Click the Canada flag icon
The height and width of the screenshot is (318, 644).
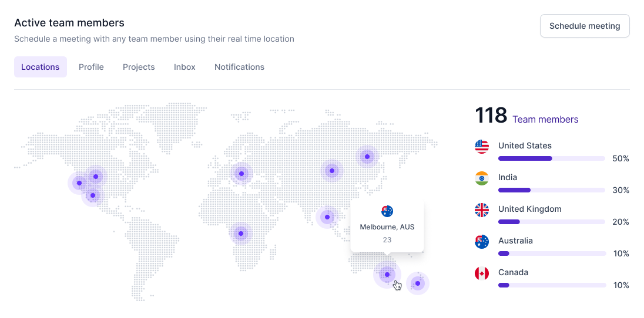pyautogui.click(x=482, y=273)
